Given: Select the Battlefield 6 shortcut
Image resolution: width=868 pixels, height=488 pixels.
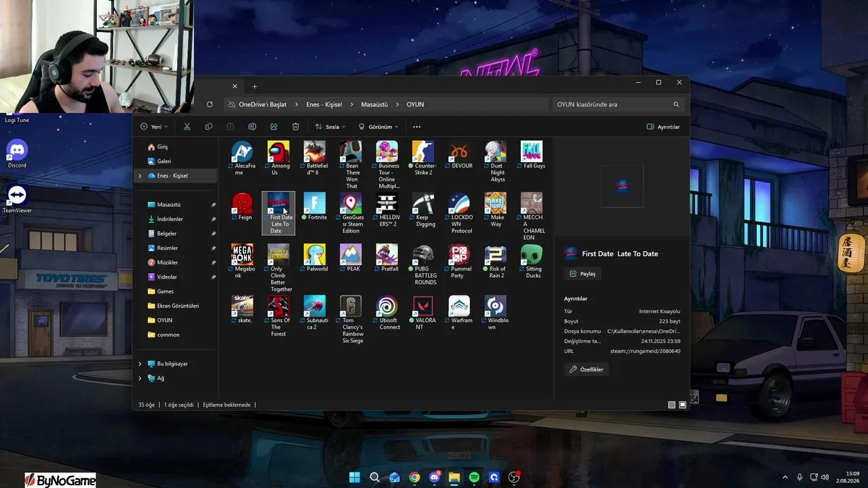Looking at the screenshot, I should [x=315, y=159].
